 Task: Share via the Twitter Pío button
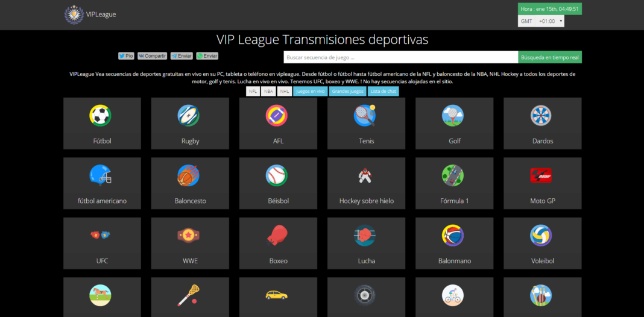click(x=126, y=56)
